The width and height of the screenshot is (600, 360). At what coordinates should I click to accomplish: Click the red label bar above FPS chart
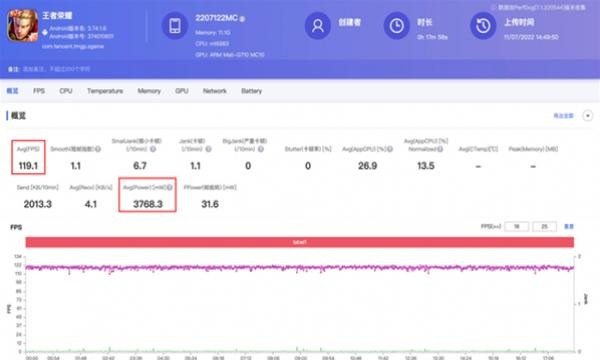click(300, 242)
